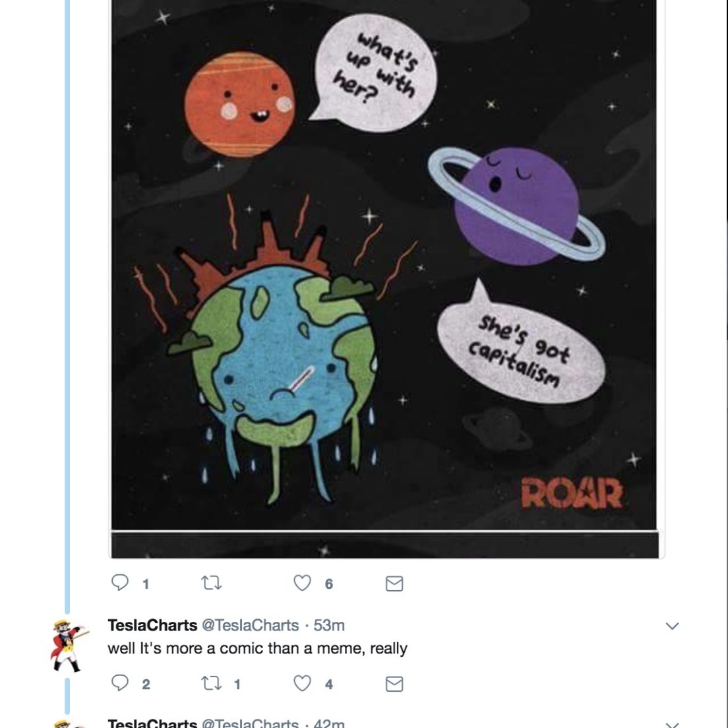This screenshot has height=728, width=728.
Task: Like the 'more a comic than a meme' tweet
Action: click(302, 683)
